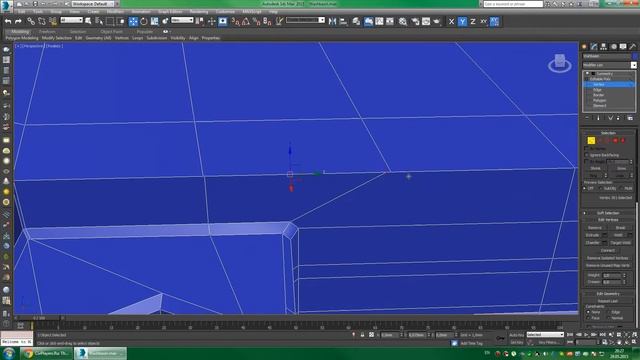The image size is (640, 360).
Task: Open the named selection sets dropdown
Action: click(x=305, y=20)
